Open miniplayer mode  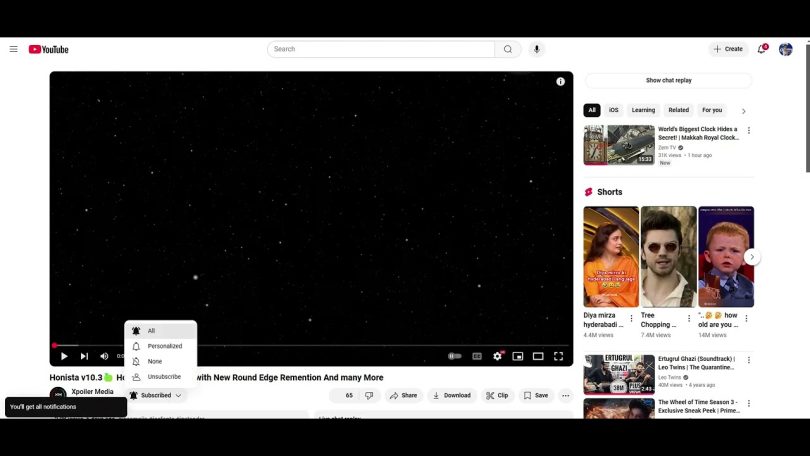pos(518,356)
